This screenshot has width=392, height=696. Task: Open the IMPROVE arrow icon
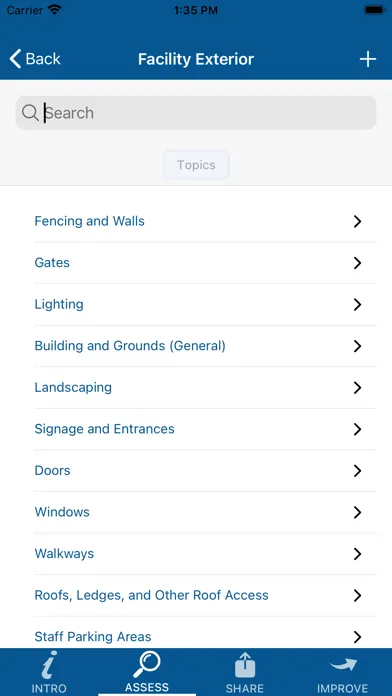(342, 664)
